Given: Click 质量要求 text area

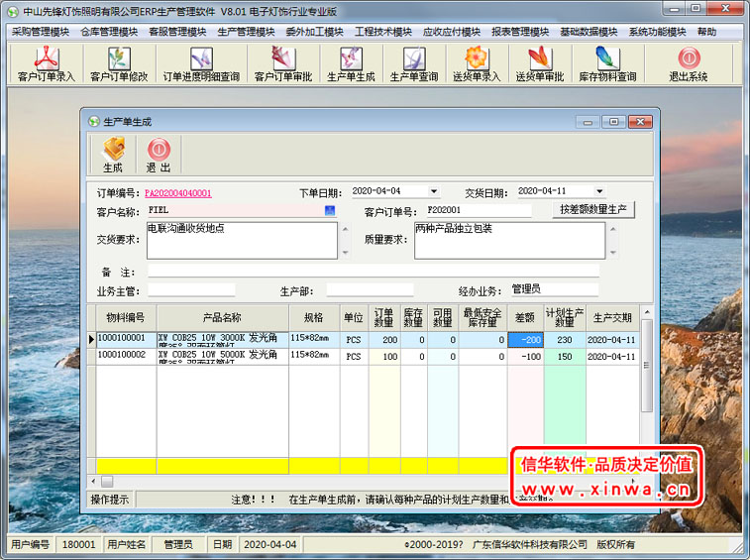Looking at the screenshot, I should [510, 240].
